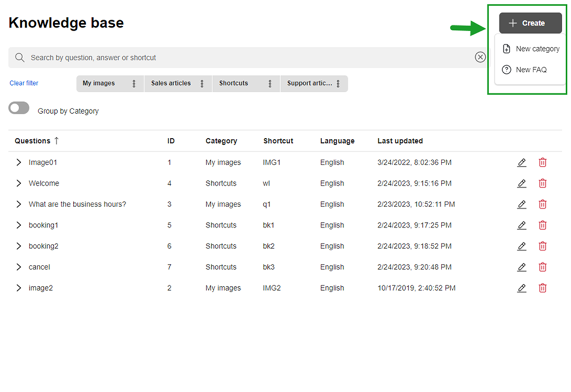
Task: Expand the business hours question row
Action: pos(18,204)
